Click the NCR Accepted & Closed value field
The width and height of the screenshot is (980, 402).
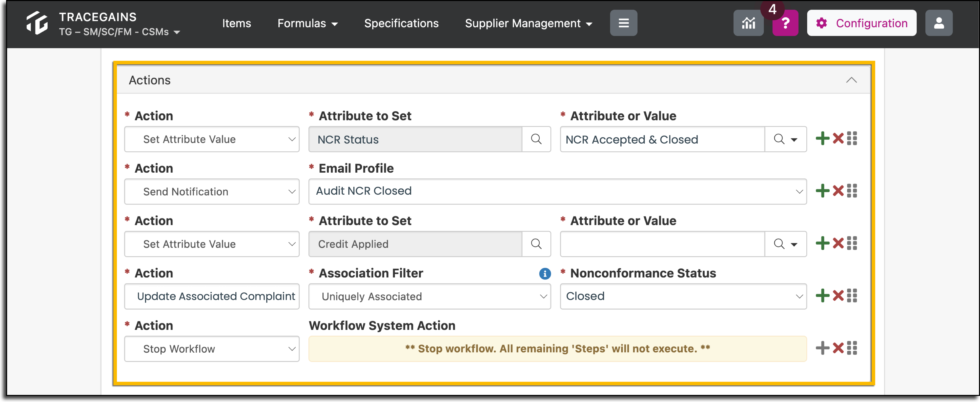[x=662, y=139]
